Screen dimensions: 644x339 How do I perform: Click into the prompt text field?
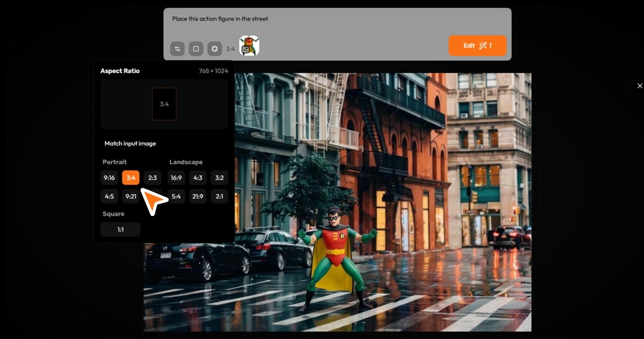(337, 19)
